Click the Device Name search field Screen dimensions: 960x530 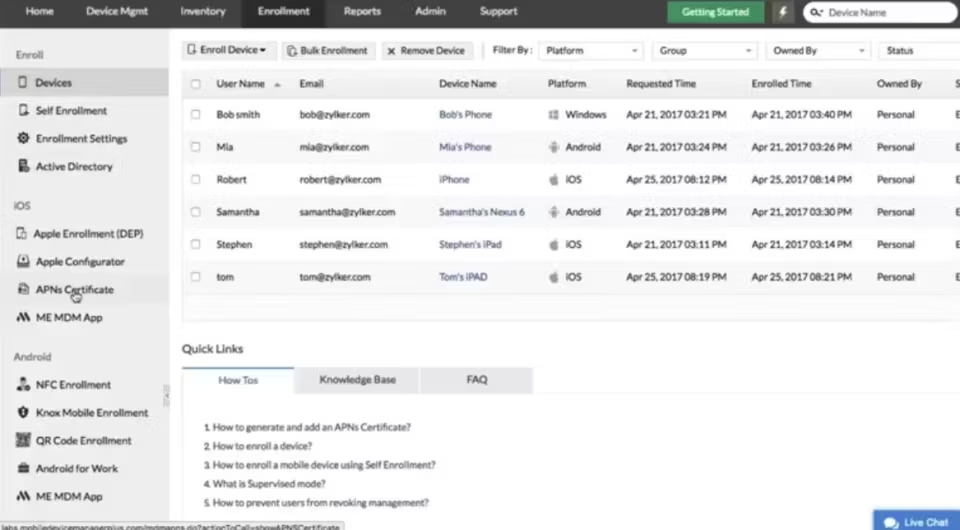885,13
